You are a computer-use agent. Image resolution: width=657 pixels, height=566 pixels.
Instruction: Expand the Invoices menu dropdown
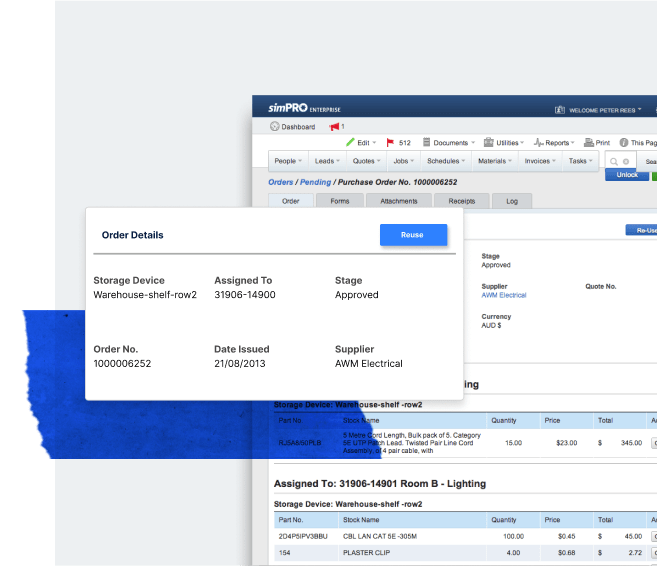[540, 161]
